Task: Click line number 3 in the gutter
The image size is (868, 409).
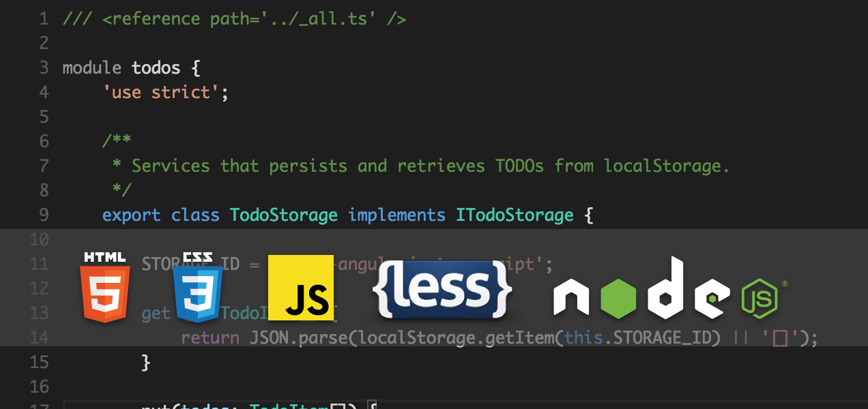Action: (x=44, y=67)
